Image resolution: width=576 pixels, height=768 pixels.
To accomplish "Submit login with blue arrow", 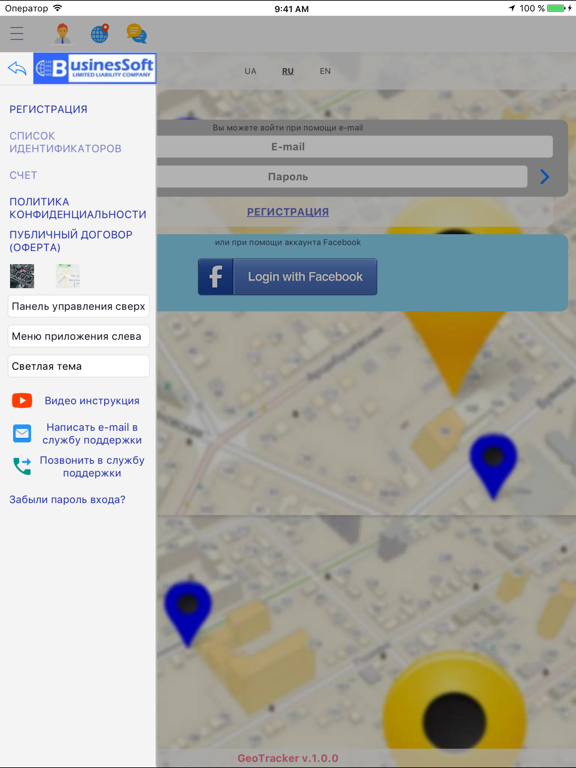I will coord(545,177).
